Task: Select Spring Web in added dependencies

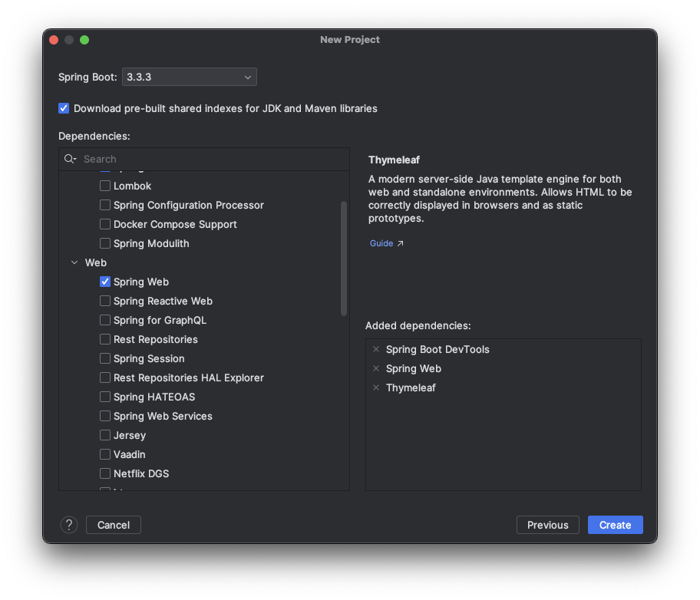Action: 414,368
